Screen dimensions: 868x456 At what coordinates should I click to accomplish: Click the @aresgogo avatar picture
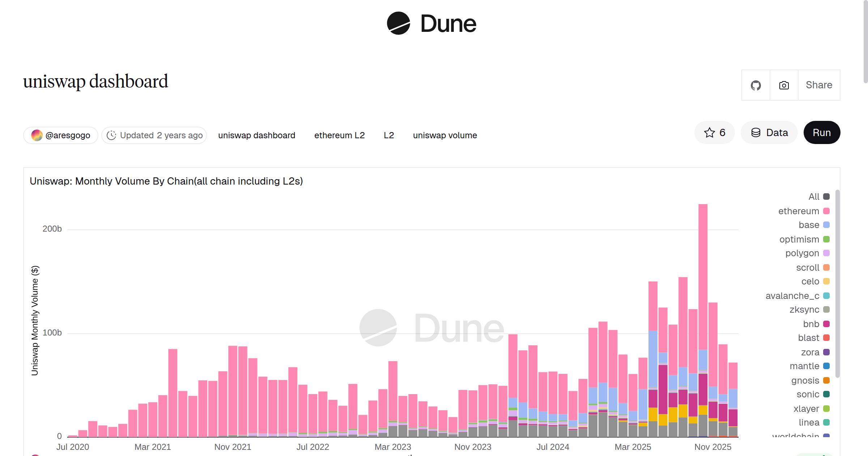click(x=37, y=135)
